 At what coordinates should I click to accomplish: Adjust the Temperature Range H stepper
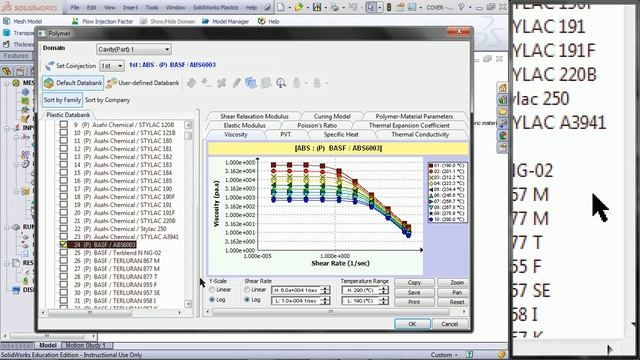(384, 290)
